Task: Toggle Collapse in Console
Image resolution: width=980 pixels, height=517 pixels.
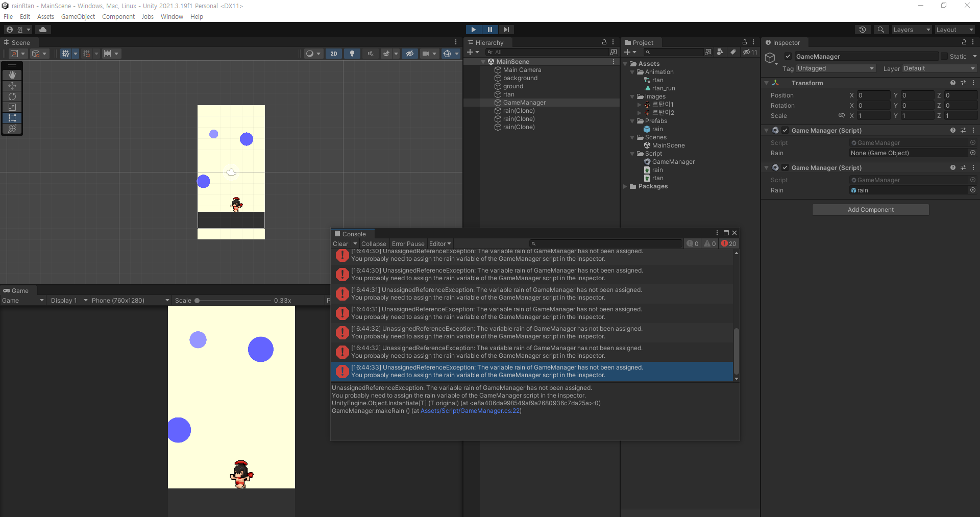Action: 374,243
